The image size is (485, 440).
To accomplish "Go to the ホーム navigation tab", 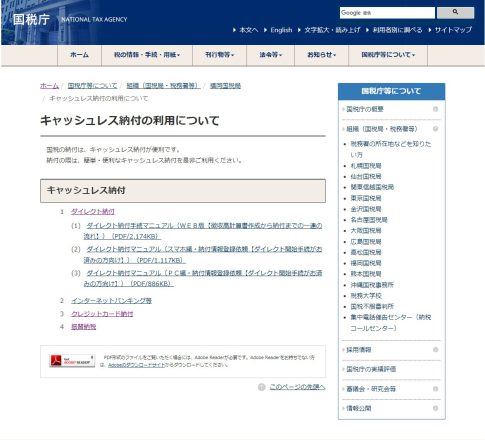I will [79, 55].
